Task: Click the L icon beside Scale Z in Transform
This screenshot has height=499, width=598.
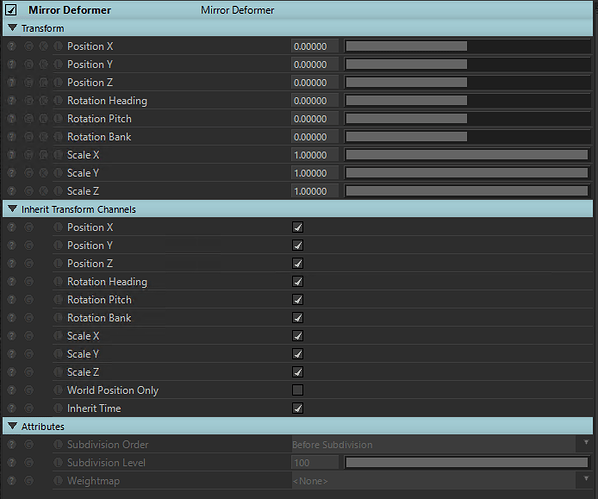Action: [x=58, y=191]
